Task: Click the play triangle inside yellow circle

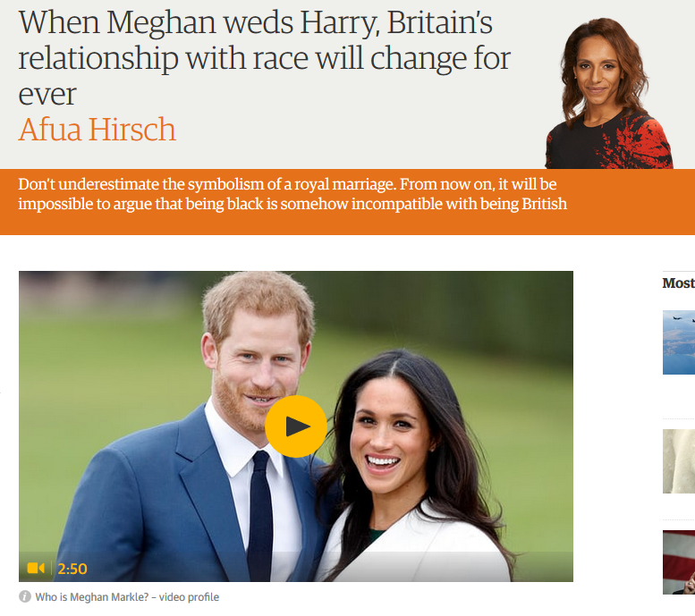Action: (x=298, y=426)
